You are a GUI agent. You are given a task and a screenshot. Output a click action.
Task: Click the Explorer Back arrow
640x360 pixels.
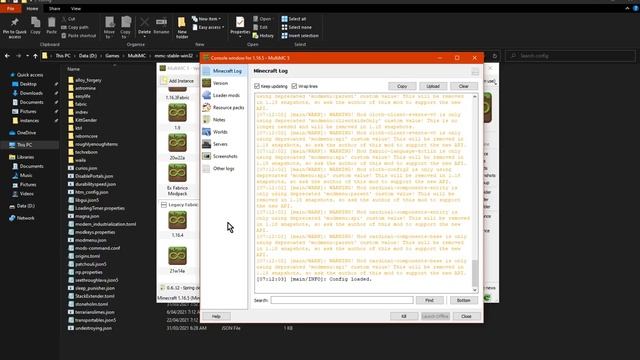pyautogui.click(x=7, y=56)
